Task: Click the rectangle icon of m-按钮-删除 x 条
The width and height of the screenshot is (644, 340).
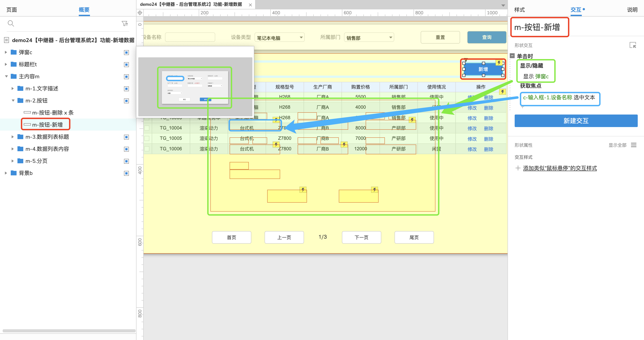Action: (27, 113)
